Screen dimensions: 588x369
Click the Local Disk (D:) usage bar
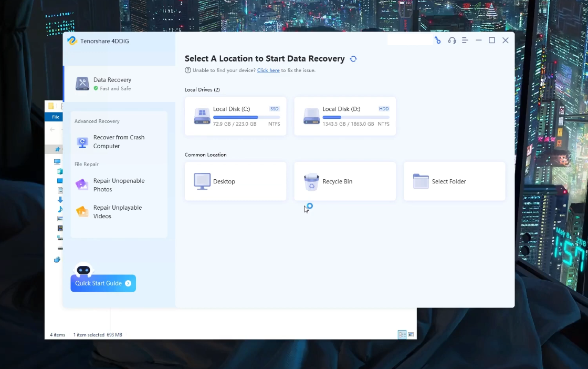(356, 118)
